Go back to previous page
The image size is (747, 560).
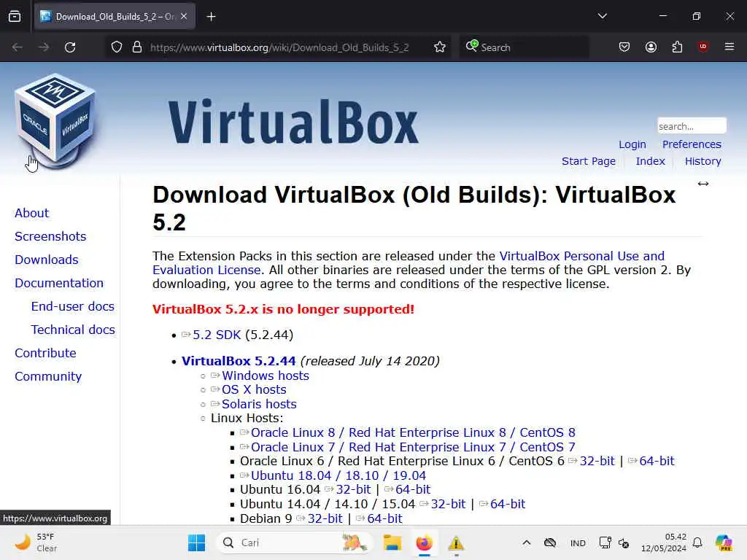(x=18, y=47)
